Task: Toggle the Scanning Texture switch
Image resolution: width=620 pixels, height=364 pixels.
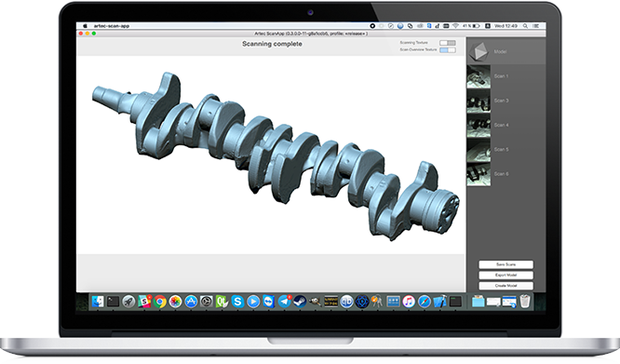Action: (448, 43)
